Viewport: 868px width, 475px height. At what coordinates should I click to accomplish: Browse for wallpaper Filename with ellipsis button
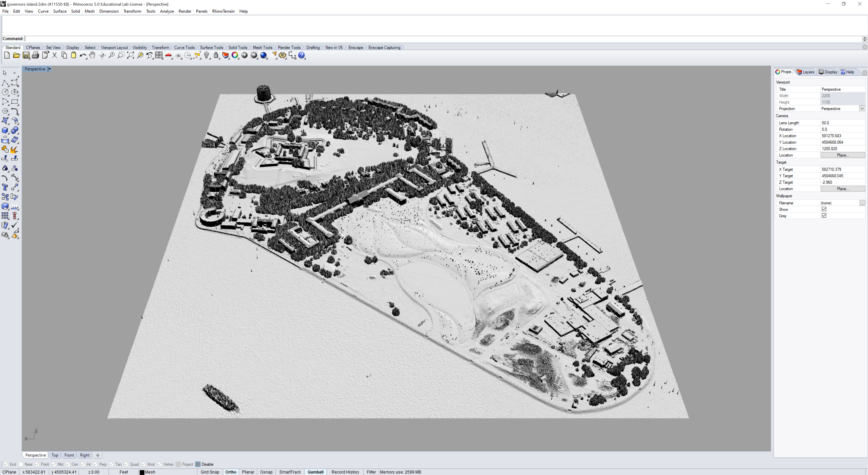pos(862,203)
